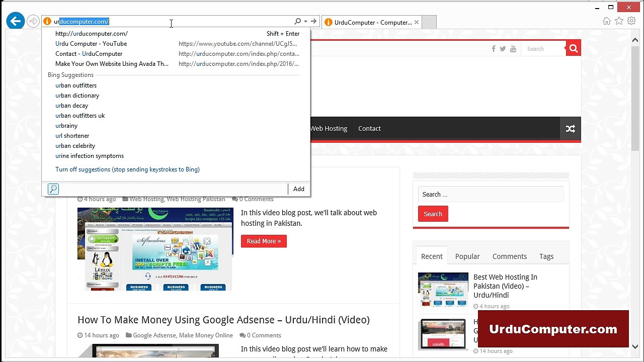
Task: Select Contact - UrduComputer history suggestion
Action: [177, 54]
